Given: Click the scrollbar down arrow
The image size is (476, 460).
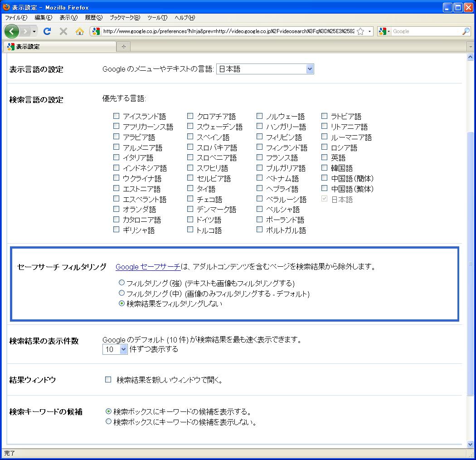Looking at the screenshot, I should tap(470, 444).
